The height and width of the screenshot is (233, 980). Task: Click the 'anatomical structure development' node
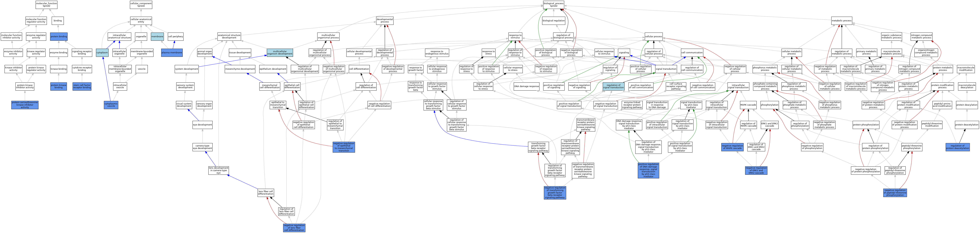[229, 37]
